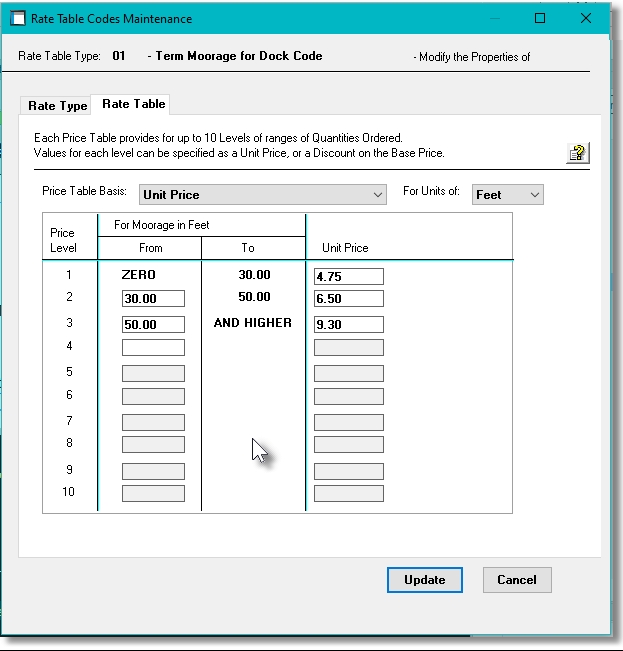623x651 pixels.
Task: Click the 50.00 To value for level 2
Action: pyautogui.click(x=254, y=296)
